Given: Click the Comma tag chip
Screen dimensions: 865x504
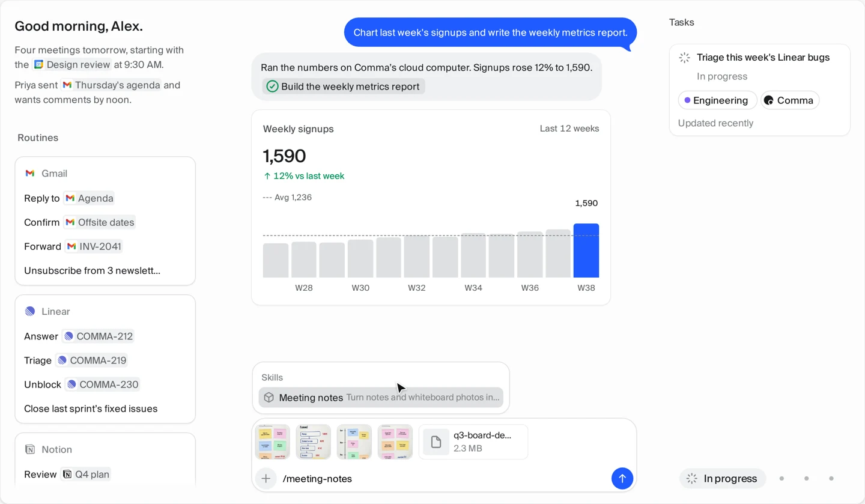Looking at the screenshot, I should coord(790,100).
